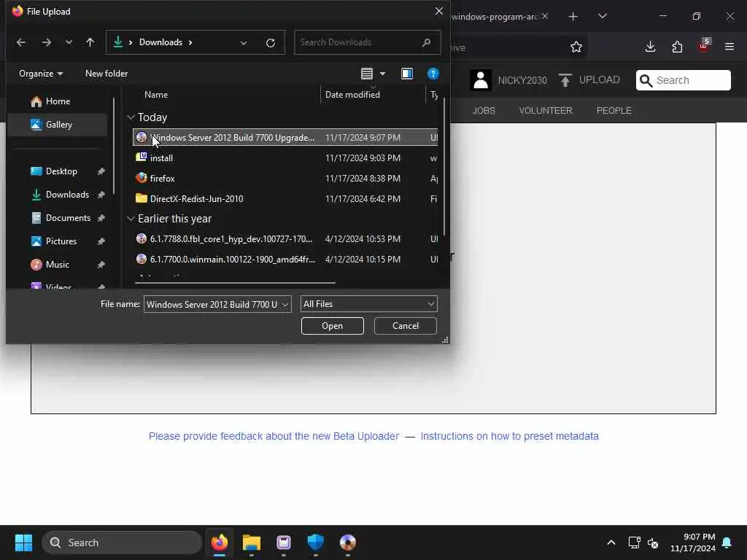747x560 pixels.
Task: Collapse the Earlier this year group
Action: coord(131,219)
